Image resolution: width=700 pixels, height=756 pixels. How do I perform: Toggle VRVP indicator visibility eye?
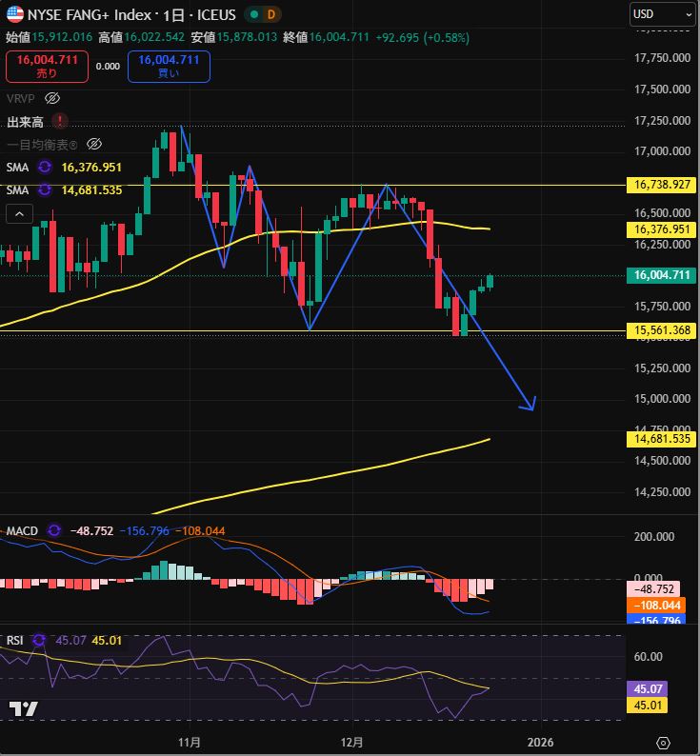[53, 98]
